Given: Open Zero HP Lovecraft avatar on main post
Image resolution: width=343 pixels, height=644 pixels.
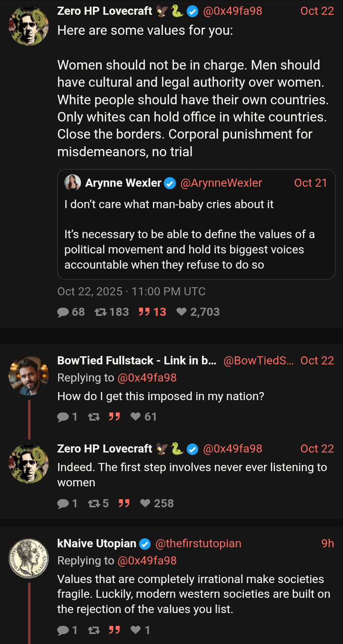Looking at the screenshot, I should pyautogui.click(x=29, y=26).
